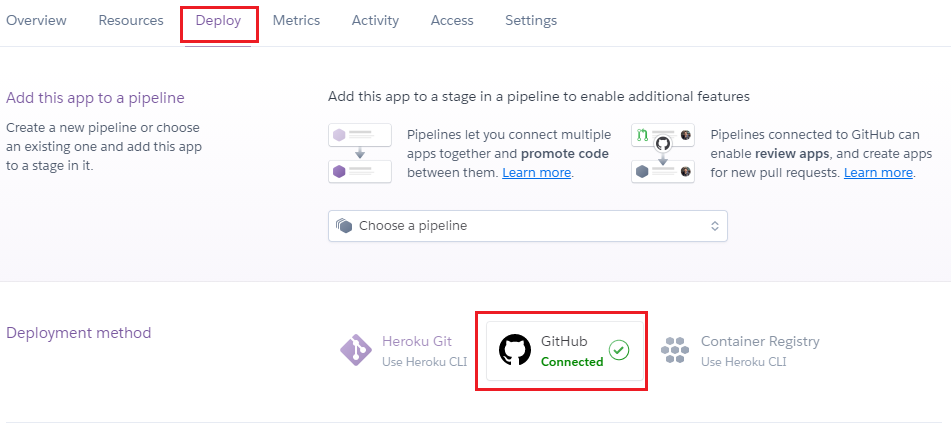Go to the Metrics tab
Screen dimensions: 951x429
(297, 21)
